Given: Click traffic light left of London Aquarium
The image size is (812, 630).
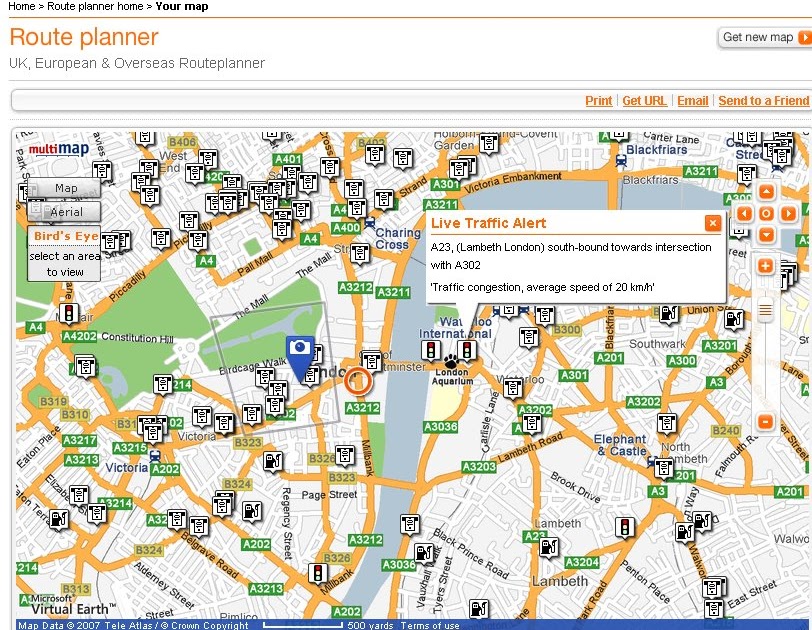Looking at the screenshot, I should tap(431, 350).
